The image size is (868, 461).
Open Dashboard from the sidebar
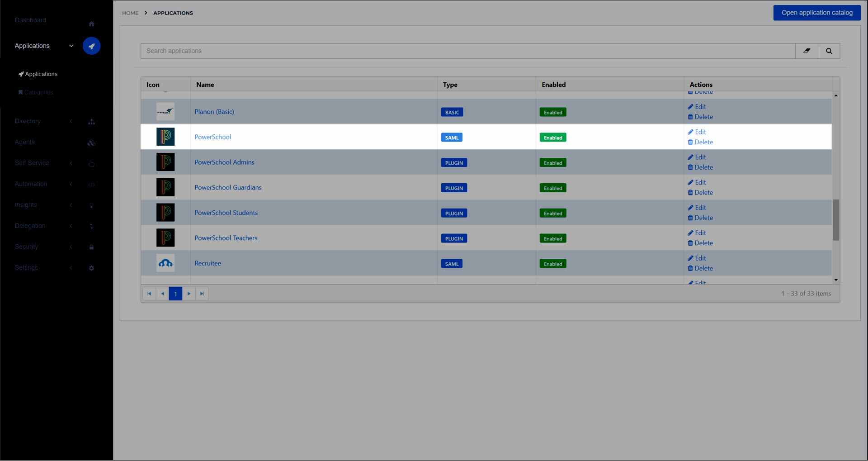tap(30, 20)
